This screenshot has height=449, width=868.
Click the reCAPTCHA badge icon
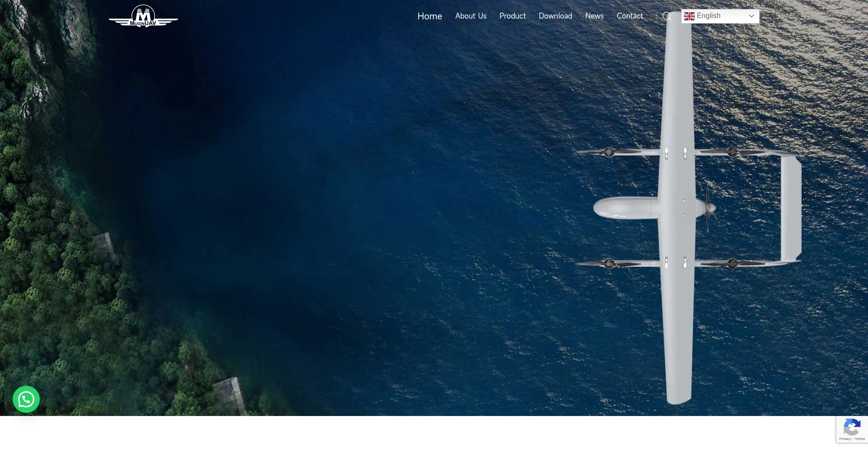click(852, 427)
